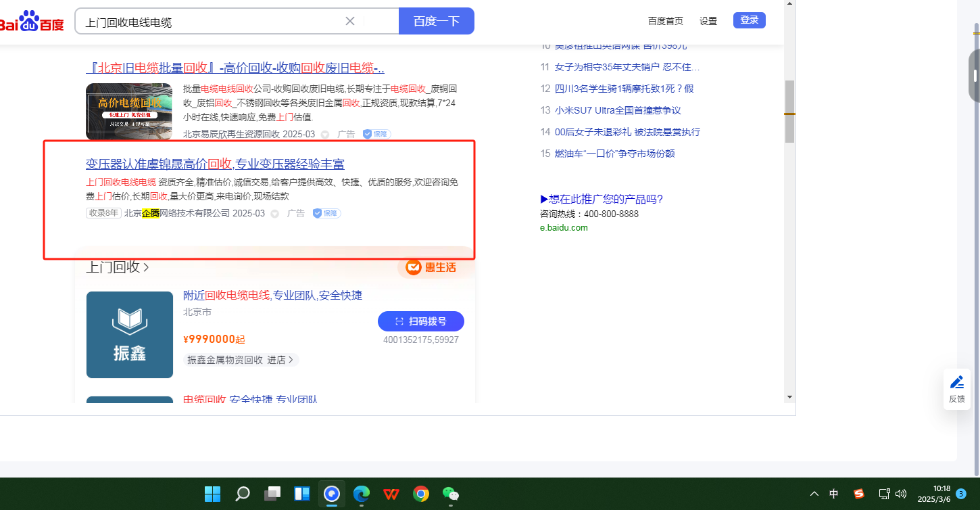This screenshot has height=510, width=980.
Task: Click the page scrollbar down arrow
Action: pos(789,397)
